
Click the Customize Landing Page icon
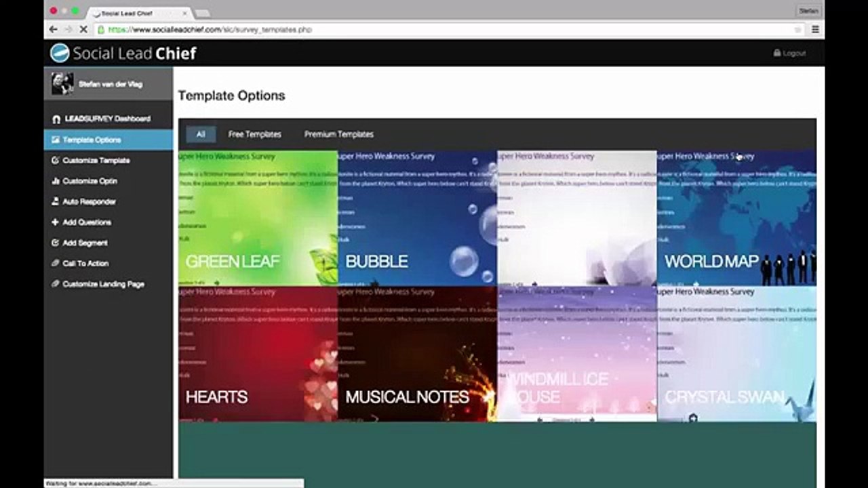pos(56,284)
